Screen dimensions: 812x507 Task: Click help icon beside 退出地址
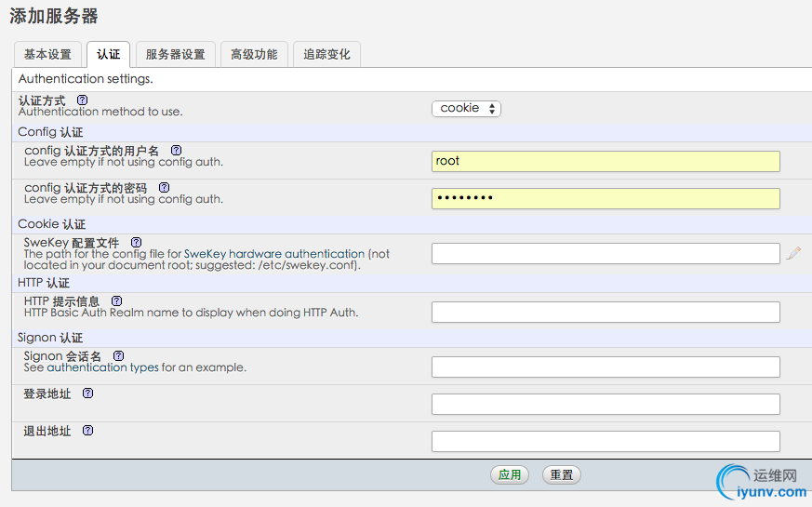[x=88, y=431]
